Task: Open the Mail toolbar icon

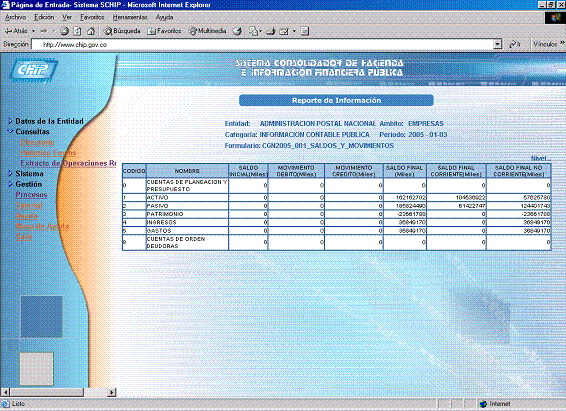Action: tap(255, 31)
